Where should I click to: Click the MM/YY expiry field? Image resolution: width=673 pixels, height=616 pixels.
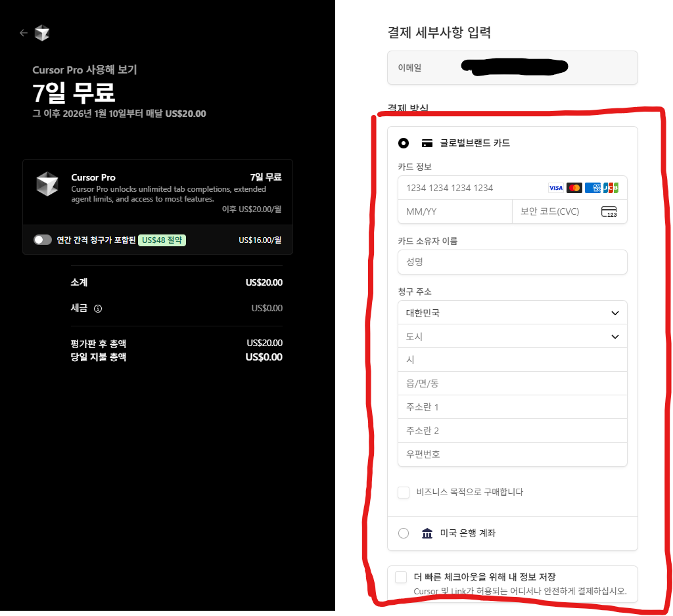pos(455,211)
